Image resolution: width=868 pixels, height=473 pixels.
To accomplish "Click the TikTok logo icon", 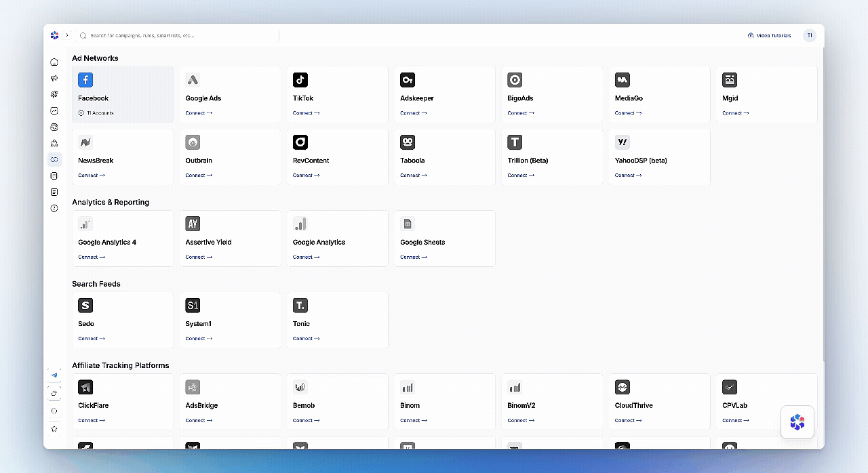I will click(x=300, y=80).
